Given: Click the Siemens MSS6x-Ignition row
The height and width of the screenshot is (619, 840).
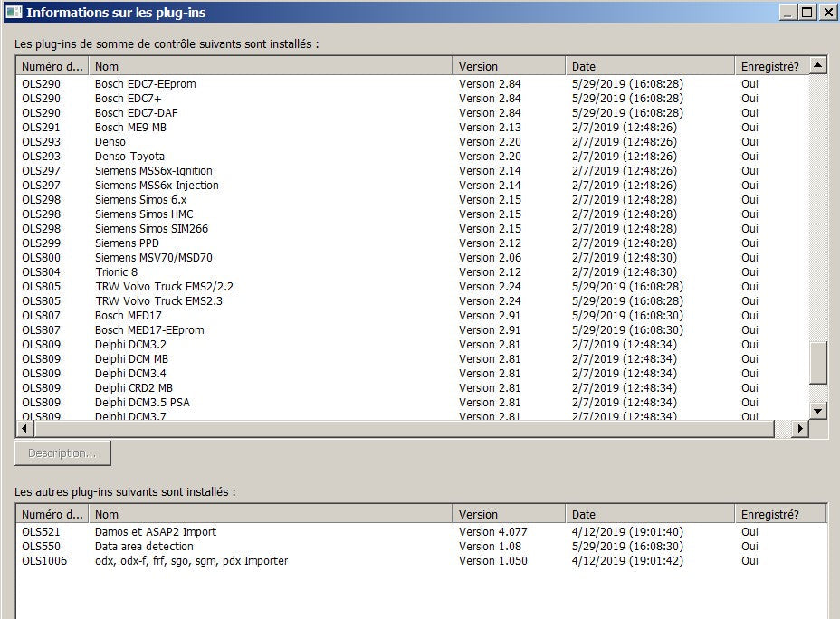Looking at the screenshot, I should pyautogui.click(x=413, y=171).
